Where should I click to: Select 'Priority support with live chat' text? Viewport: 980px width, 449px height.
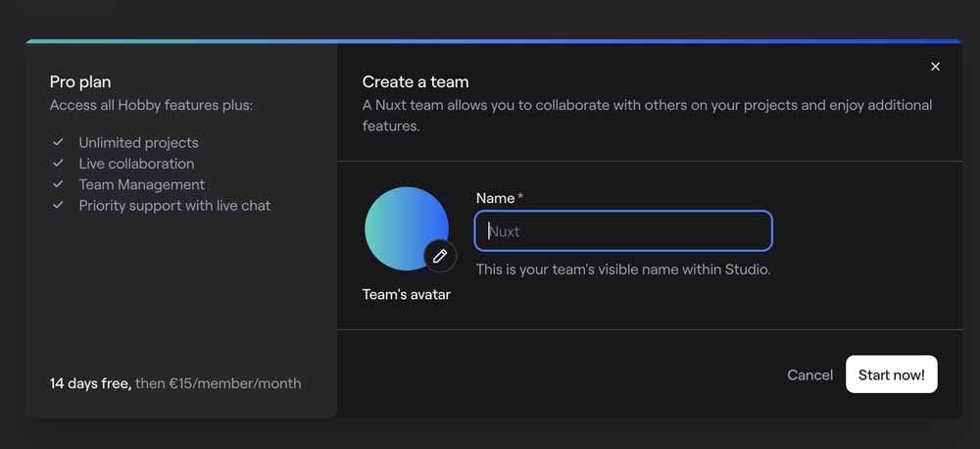(x=175, y=206)
